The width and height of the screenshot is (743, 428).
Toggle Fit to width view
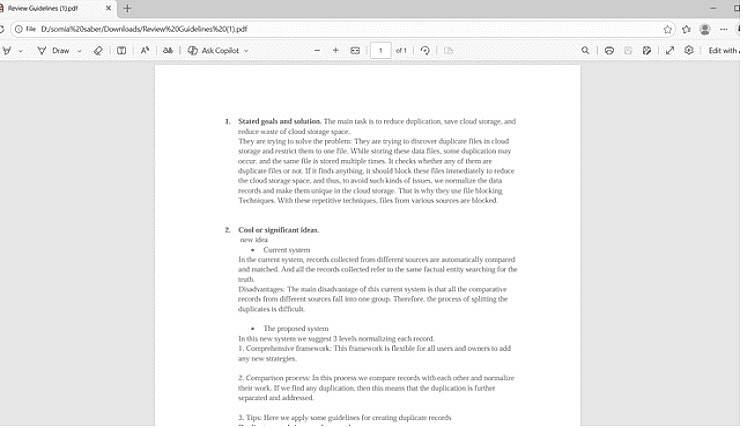pos(355,50)
